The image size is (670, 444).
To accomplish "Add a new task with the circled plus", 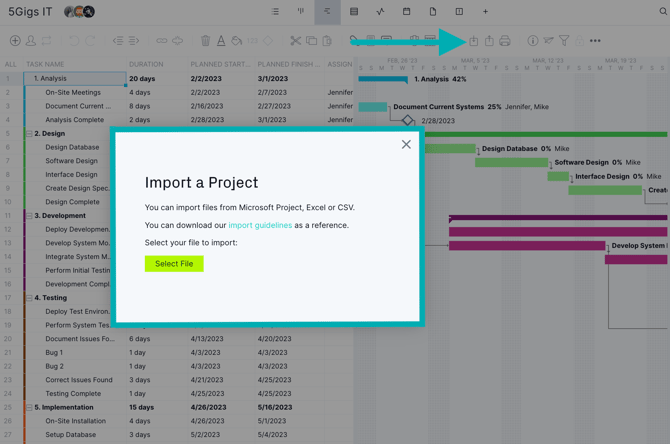I will [x=15, y=41].
